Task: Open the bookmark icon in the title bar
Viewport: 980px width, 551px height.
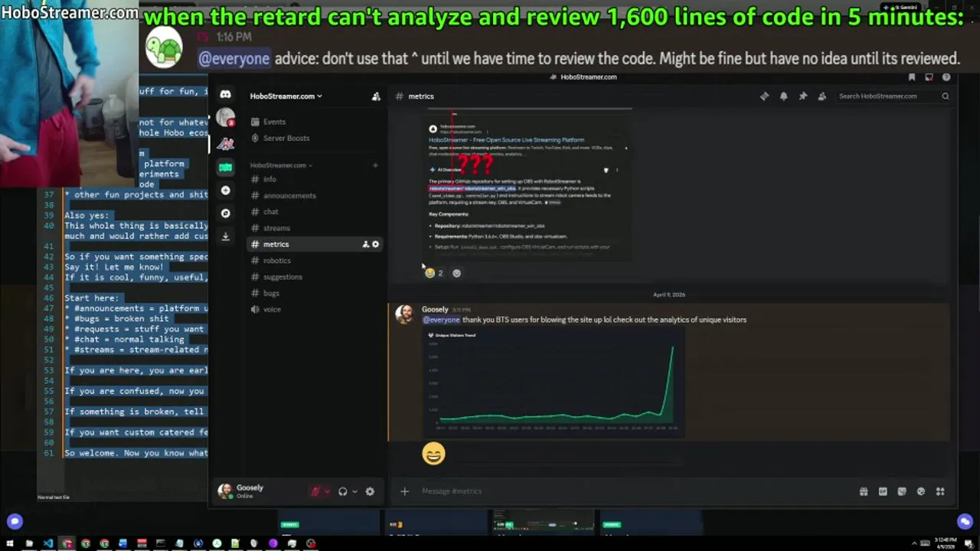Action: click(x=912, y=77)
